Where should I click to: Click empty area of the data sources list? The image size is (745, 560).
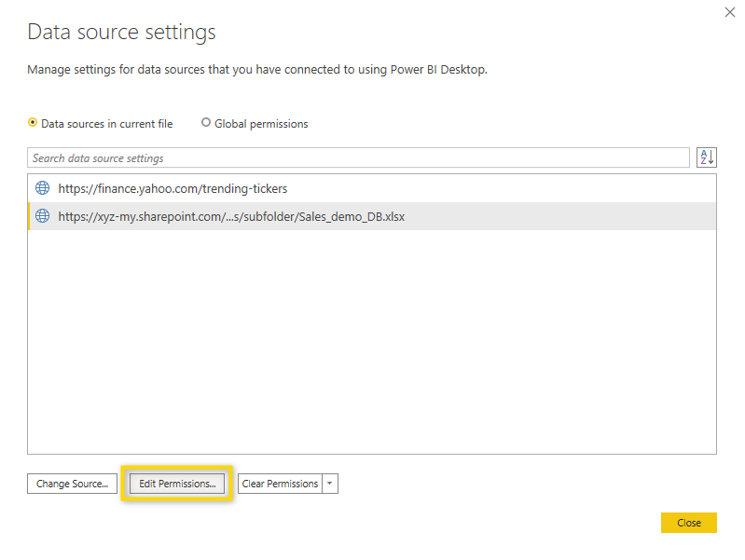click(x=372, y=342)
